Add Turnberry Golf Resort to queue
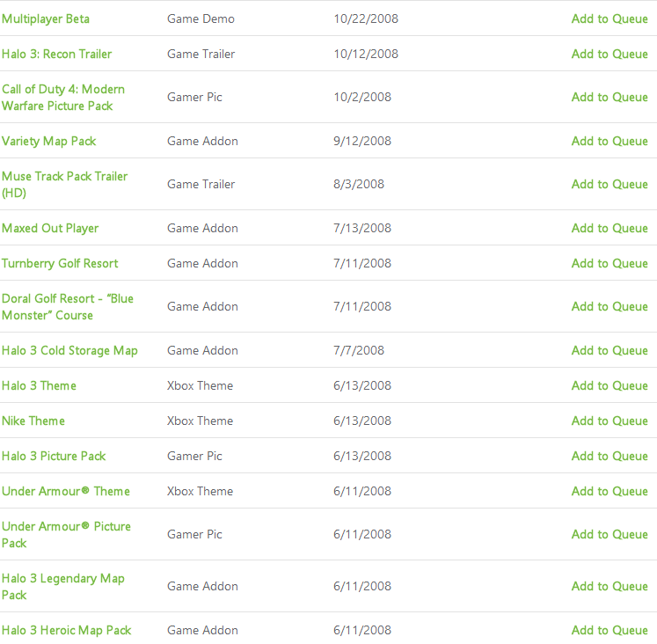This screenshot has height=644, width=657. tap(610, 264)
